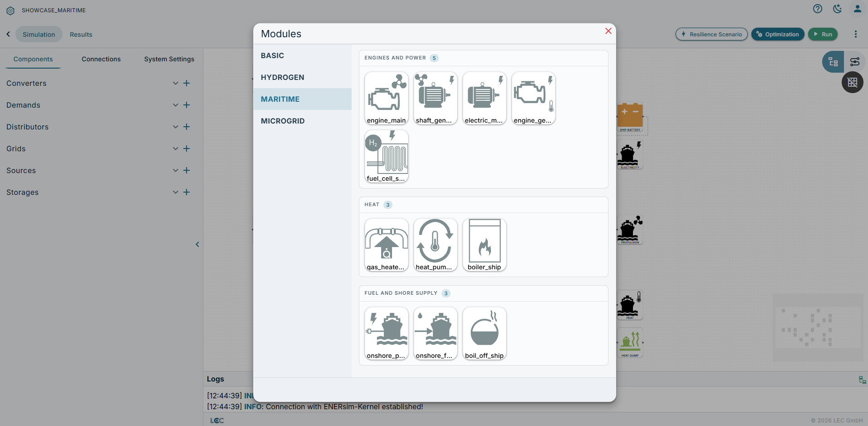Go back using the header arrow
Viewport: 868px width, 426px height.
click(x=8, y=34)
